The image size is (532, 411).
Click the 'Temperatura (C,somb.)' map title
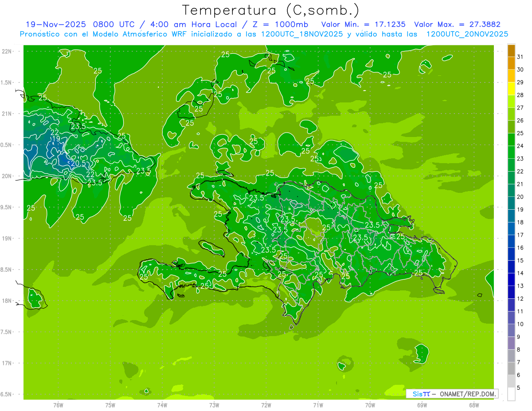coord(270,10)
